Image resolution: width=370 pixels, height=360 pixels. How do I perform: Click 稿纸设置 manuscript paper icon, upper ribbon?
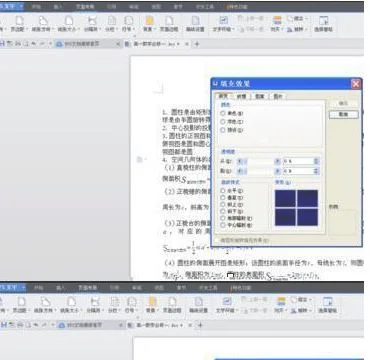tap(195, 21)
